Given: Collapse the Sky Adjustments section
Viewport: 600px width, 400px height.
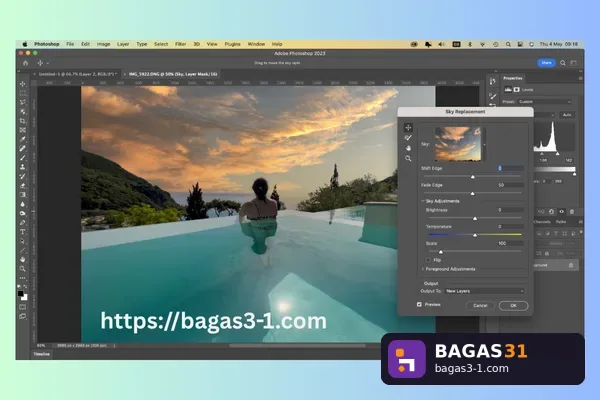Looking at the screenshot, I should [x=423, y=201].
